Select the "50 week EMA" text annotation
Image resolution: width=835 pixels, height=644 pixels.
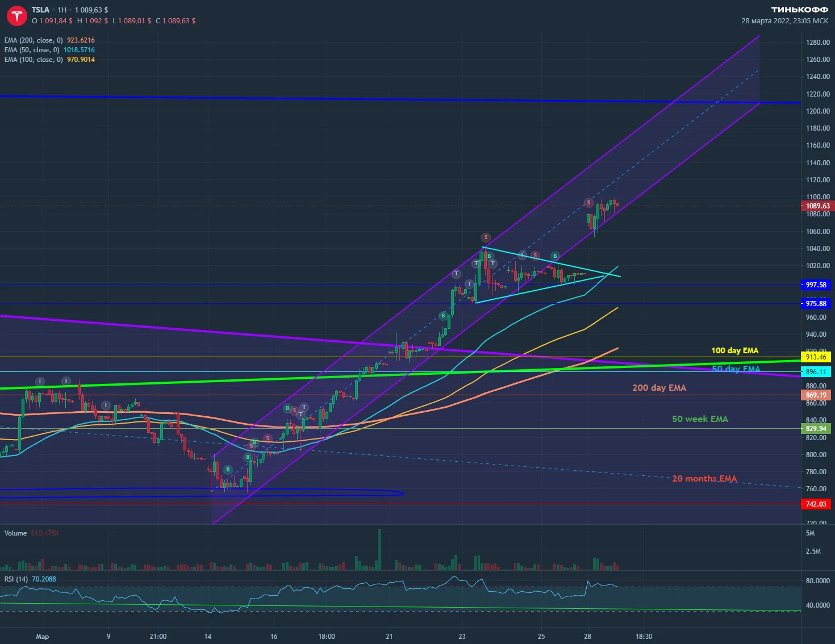700,419
